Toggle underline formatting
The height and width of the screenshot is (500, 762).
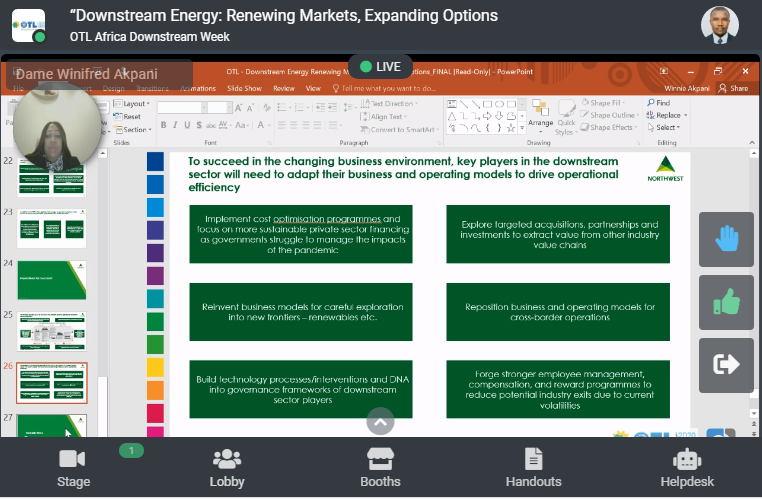(187, 125)
